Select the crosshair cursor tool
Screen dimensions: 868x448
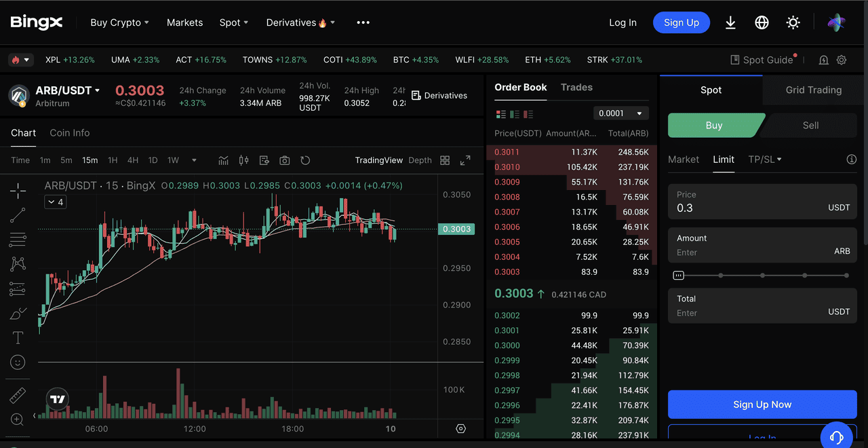coord(18,191)
